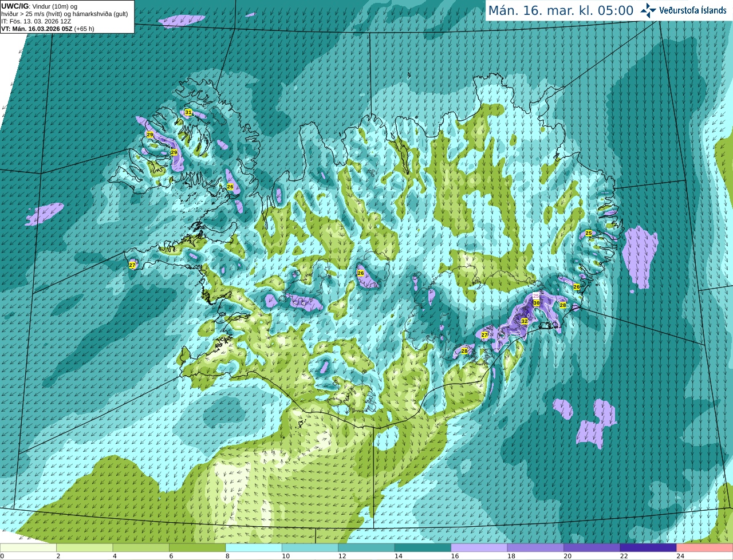Click the 27 gust marker on Snæfellsnes peninsula tip
This screenshot has height=560, width=733.
(x=132, y=265)
